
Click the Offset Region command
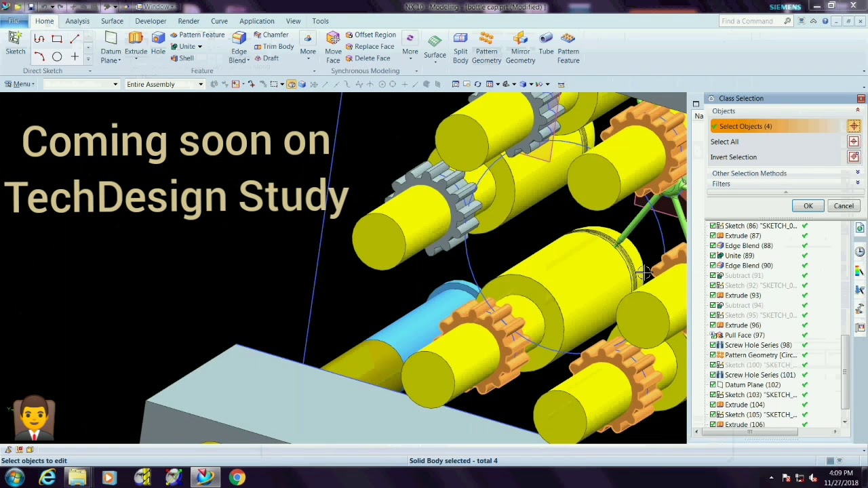(x=370, y=35)
